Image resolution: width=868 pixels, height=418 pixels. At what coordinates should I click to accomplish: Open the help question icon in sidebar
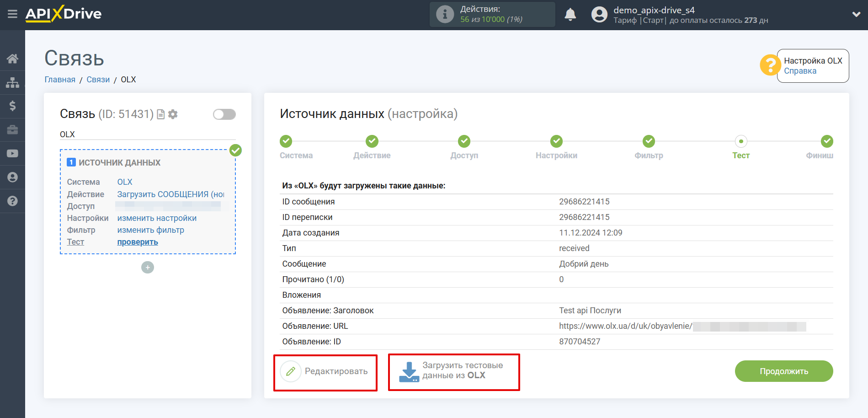click(12, 201)
